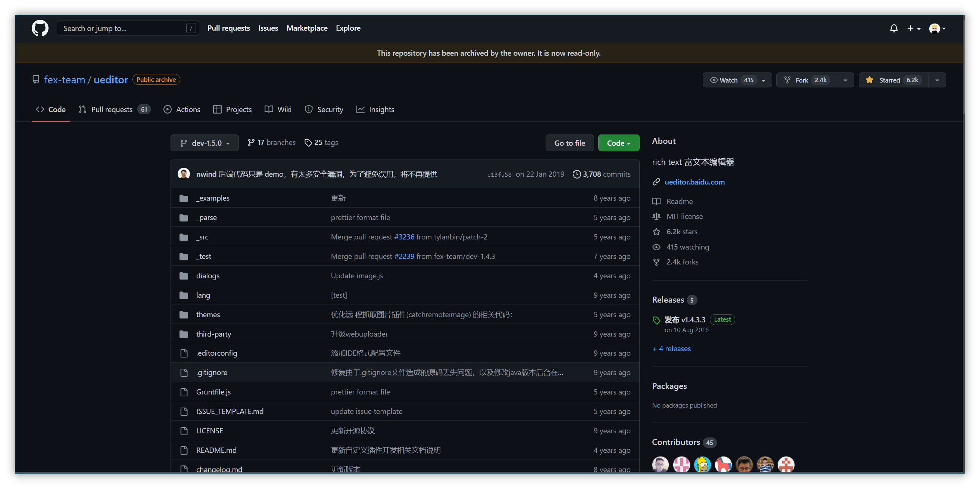Toggle the Starred button
The height and width of the screenshot is (489, 980).
893,80
